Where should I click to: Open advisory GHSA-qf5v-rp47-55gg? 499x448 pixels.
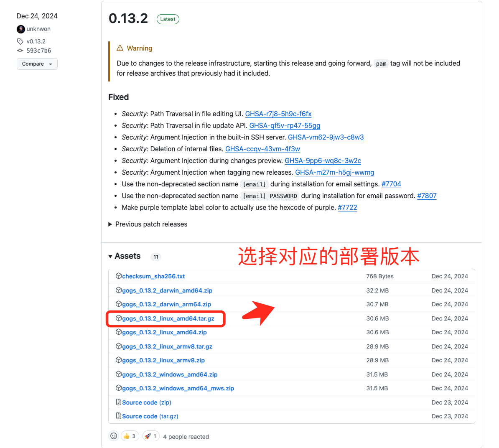tap(285, 126)
